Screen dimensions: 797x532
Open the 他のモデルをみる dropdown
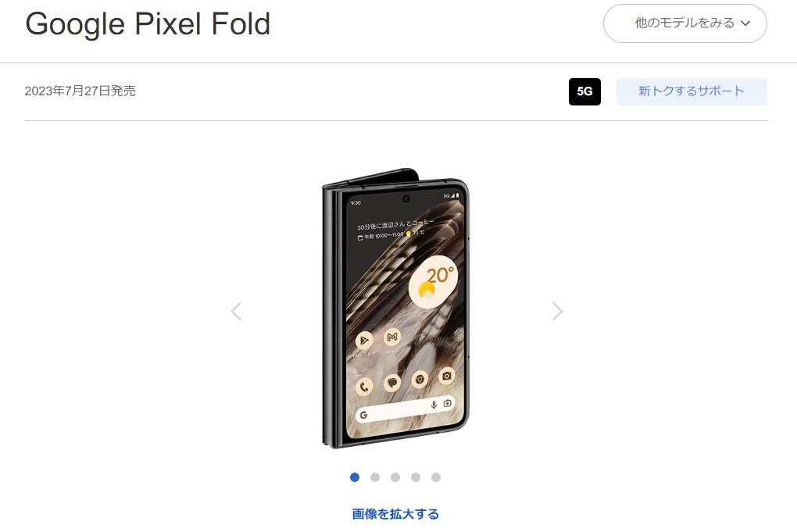[x=684, y=23]
